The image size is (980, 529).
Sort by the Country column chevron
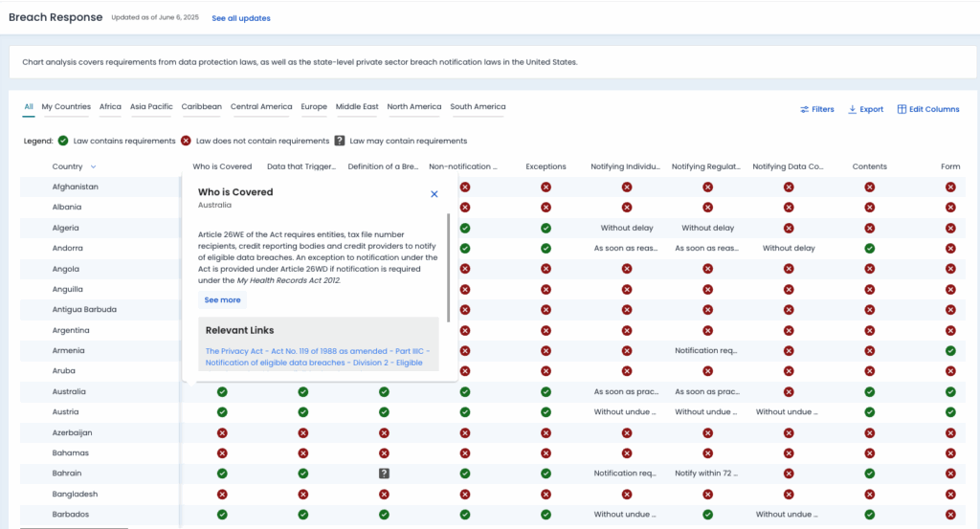93,166
